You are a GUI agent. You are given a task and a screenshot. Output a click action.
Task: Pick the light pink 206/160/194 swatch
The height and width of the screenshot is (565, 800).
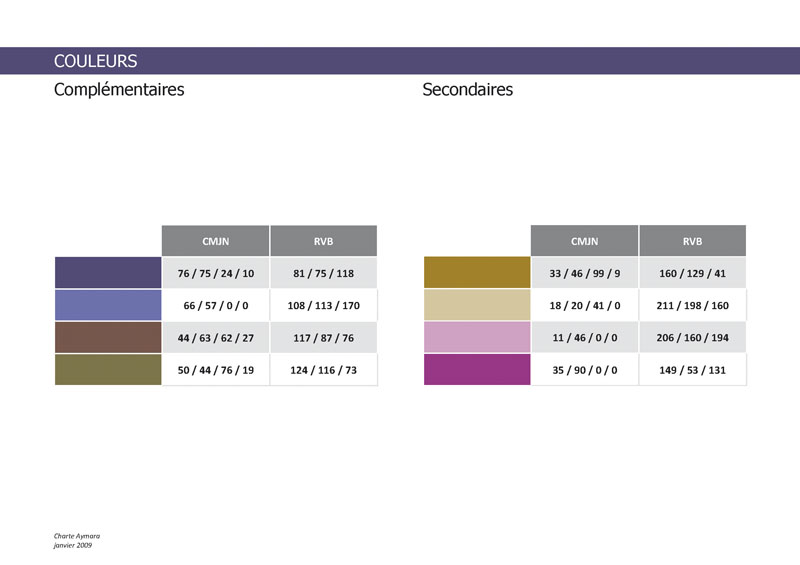(x=477, y=337)
